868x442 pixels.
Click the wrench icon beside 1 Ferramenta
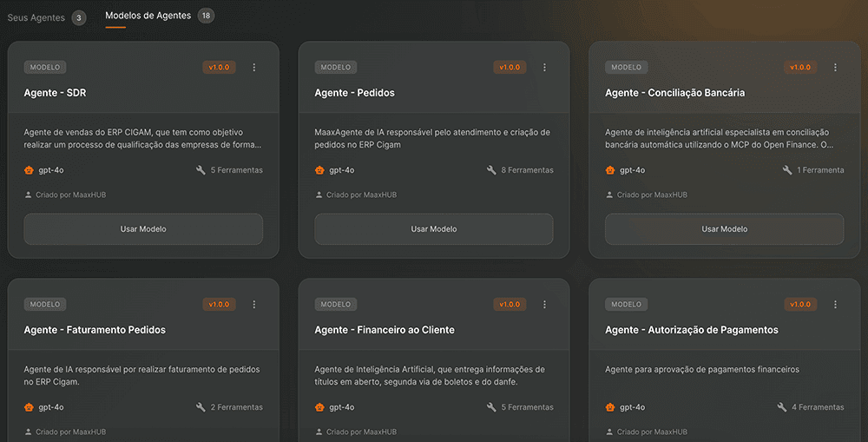click(787, 170)
